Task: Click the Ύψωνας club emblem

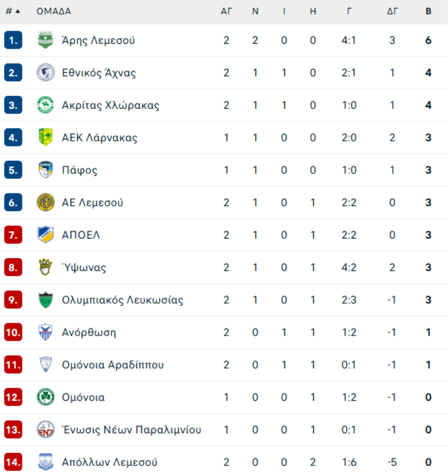Action: point(45,267)
